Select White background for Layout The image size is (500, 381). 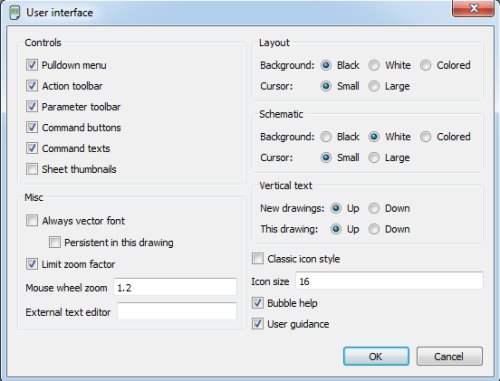point(374,65)
